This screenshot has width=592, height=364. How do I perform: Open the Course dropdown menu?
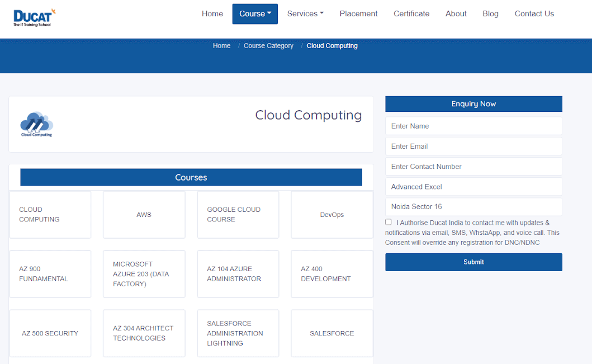[x=255, y=13]
